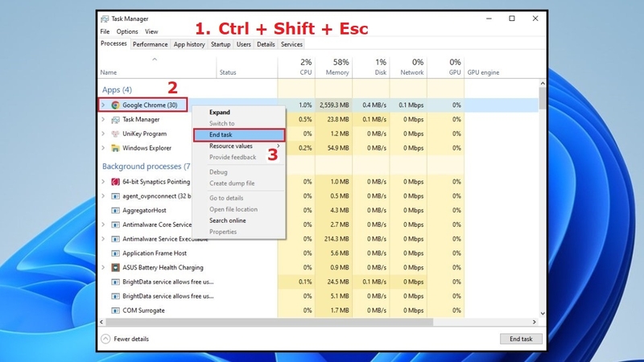The image size is (644, 362).
Task: Expand the Antimalware Service Executable row
Action: pos(103,239)
